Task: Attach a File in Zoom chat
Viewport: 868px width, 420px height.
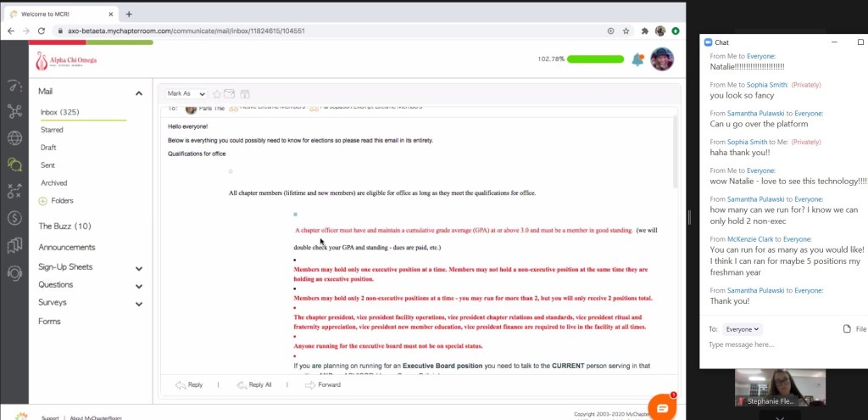Action: tap(854, 328)
